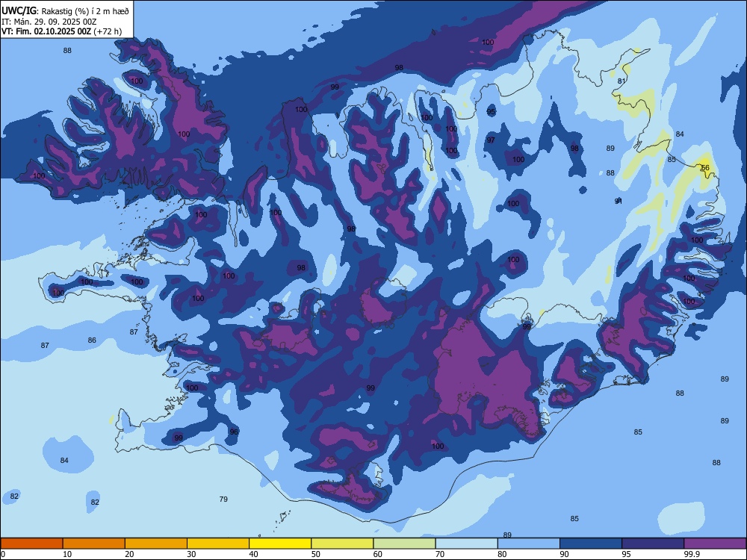
Task: Click the pale blue 70–80 legend swatch
Action: click(x=466, y=544)
